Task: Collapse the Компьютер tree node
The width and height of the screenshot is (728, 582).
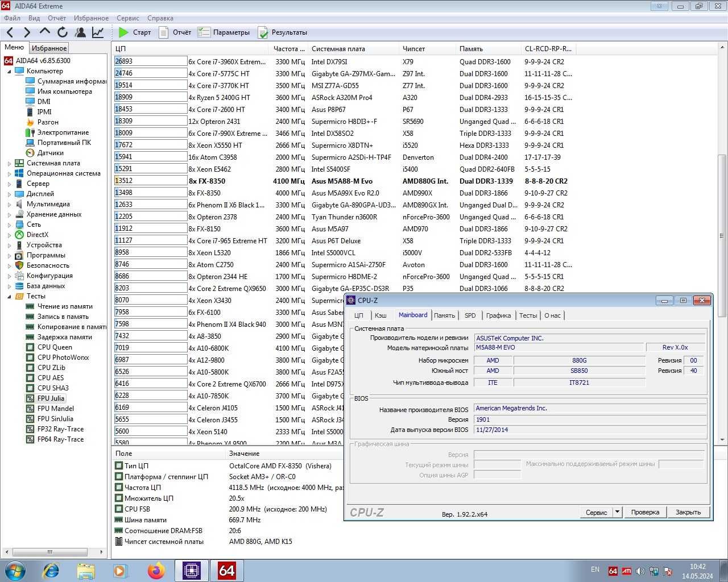Action: coord(9,72)
